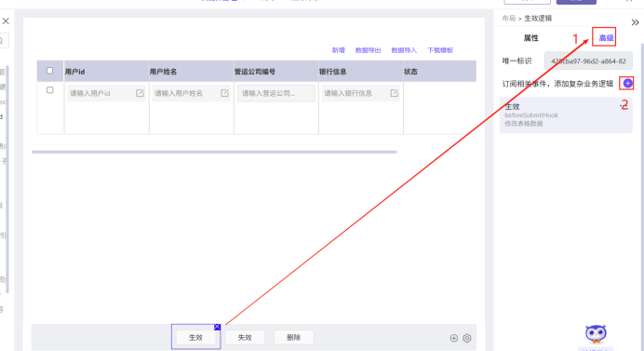Open edit icon in 用户id input
This screenshot has height=351, width=644.
140,93
